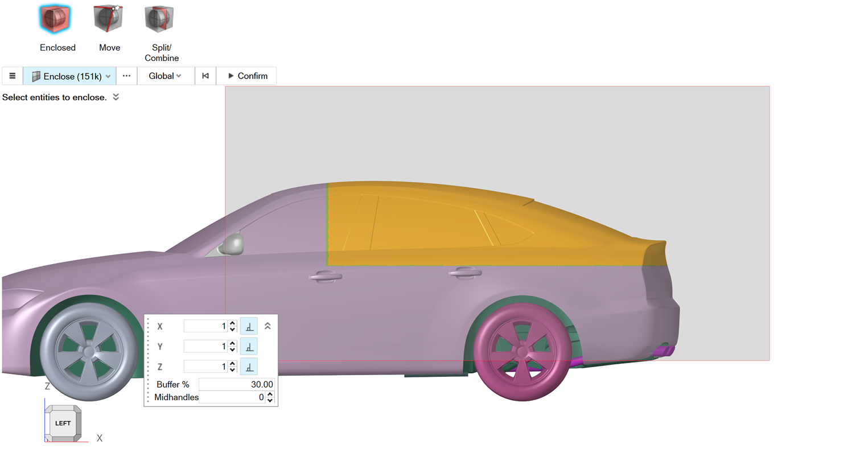This screenshot has width=868, height=473.
Task: Toggle the X direction continuity button
Action: pyautogui.click(x=249, y=326)
